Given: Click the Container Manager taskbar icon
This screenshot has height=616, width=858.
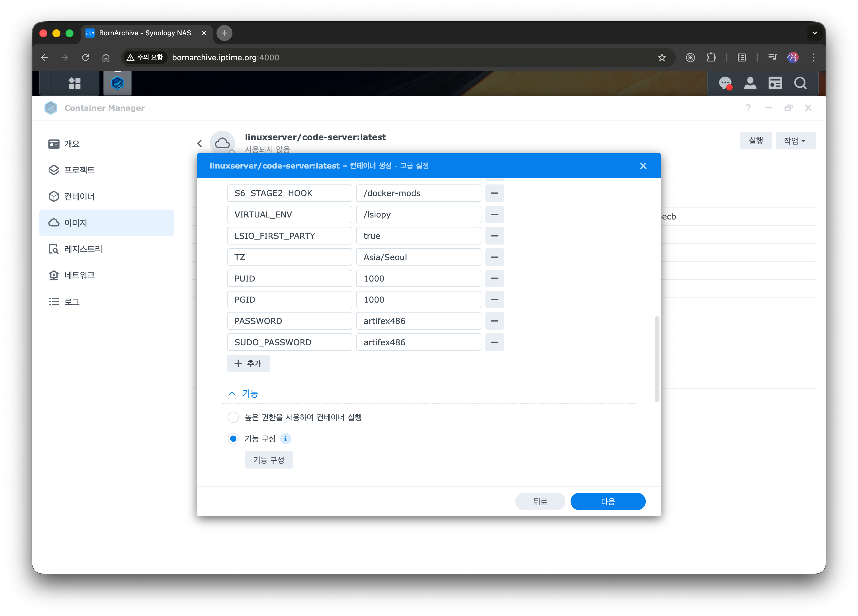Looking at the screenshot, I should [x=117, y=83].
